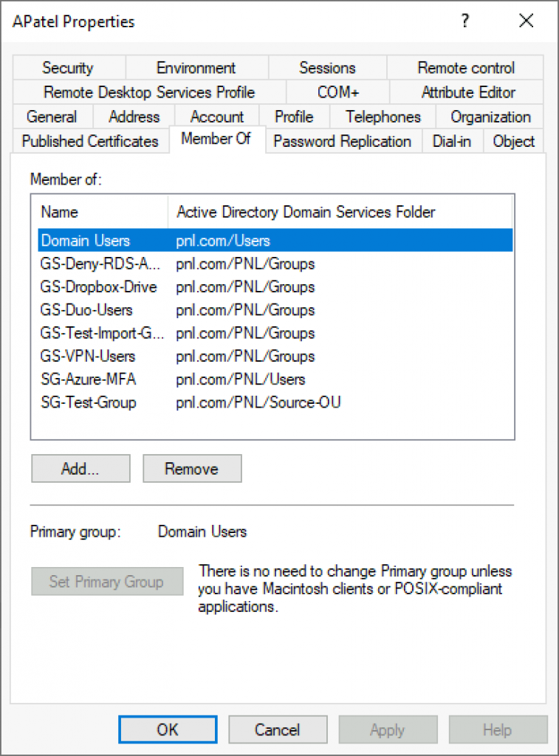Select the Telephones tab
The height and width of the screenshot is (756, 559).
pyautogui.click(x=382, y=117)
